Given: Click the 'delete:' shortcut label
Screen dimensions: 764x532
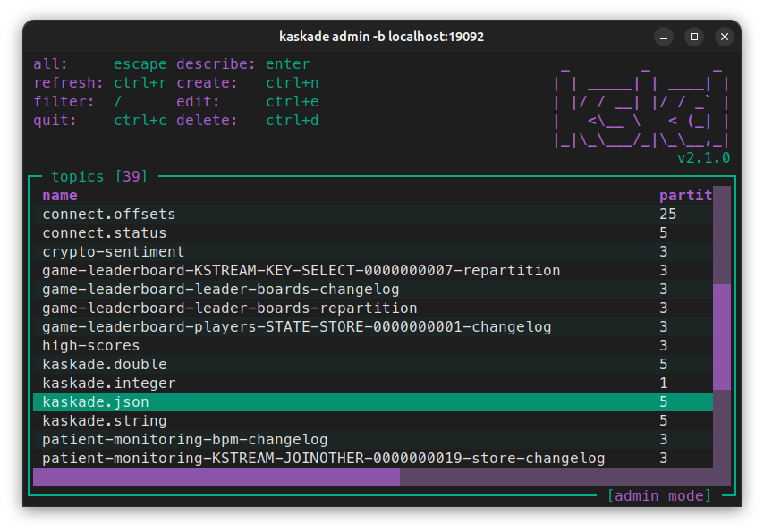Looking at the screenshot, I should click(207, 121).
